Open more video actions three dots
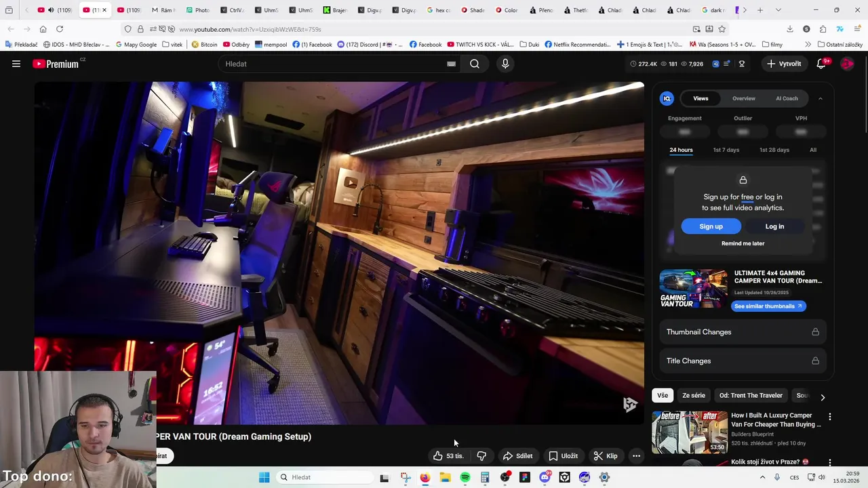Screen dimensions: 868x488 click(636, 456)
